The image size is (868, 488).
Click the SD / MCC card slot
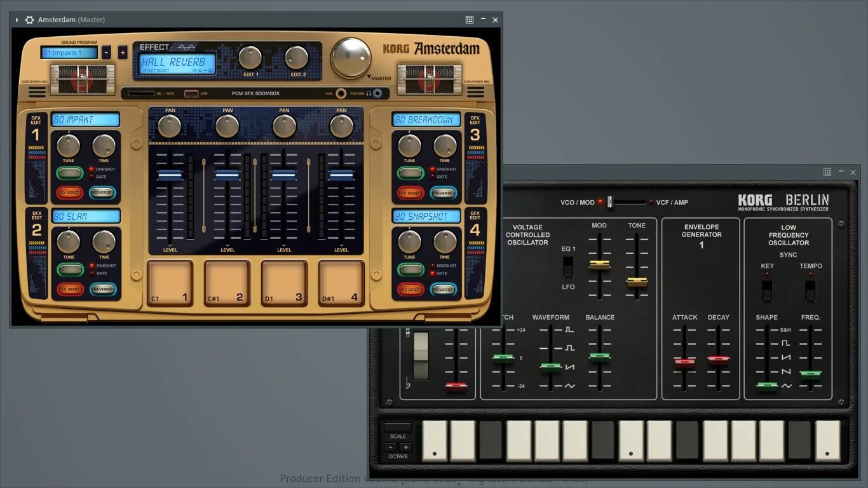tap(141, 93)
